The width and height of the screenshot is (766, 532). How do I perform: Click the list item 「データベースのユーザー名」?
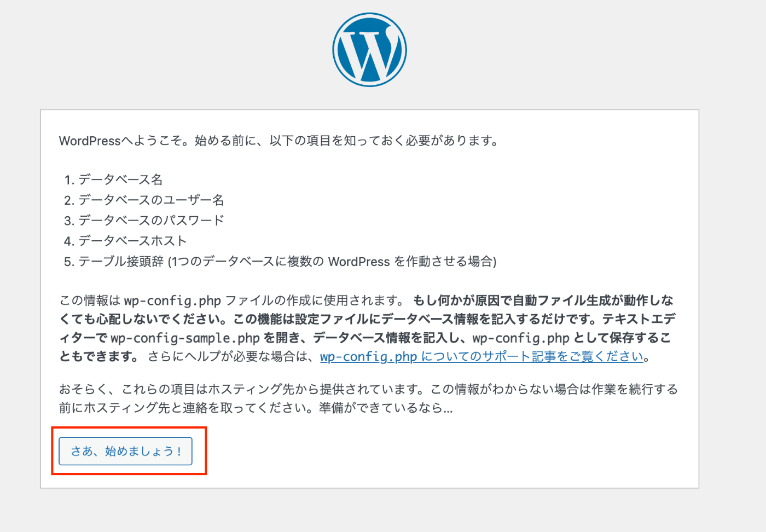click(x=151, y=200)
